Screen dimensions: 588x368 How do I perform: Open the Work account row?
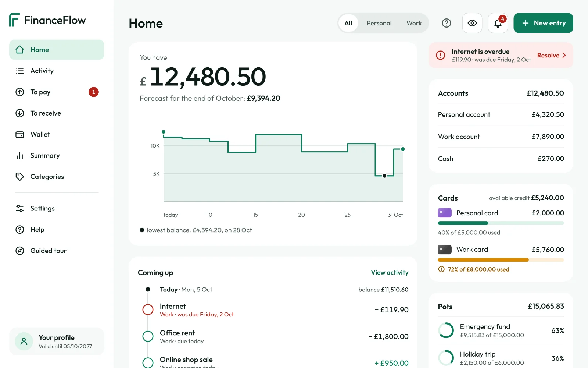pyautogui.click(x=501, y=137)
